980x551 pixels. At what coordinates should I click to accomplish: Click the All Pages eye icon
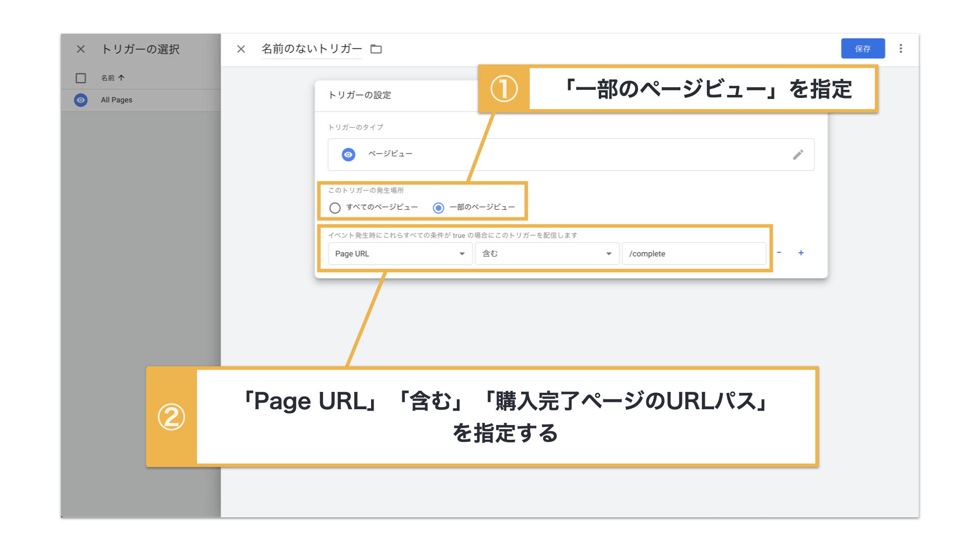81,100
